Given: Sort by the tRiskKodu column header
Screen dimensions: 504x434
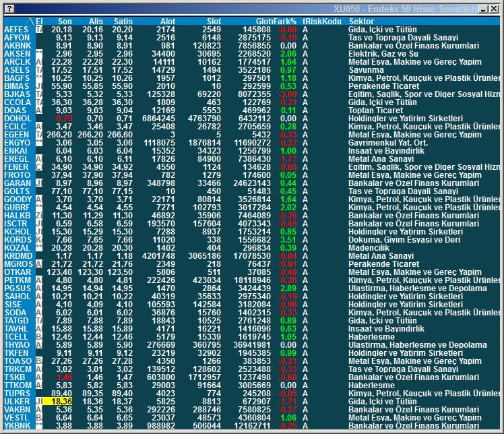Looking at the screenshot, I should 322,21.
